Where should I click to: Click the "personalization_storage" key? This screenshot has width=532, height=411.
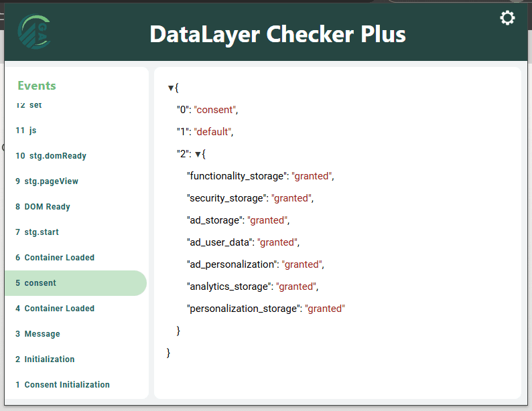243,309
